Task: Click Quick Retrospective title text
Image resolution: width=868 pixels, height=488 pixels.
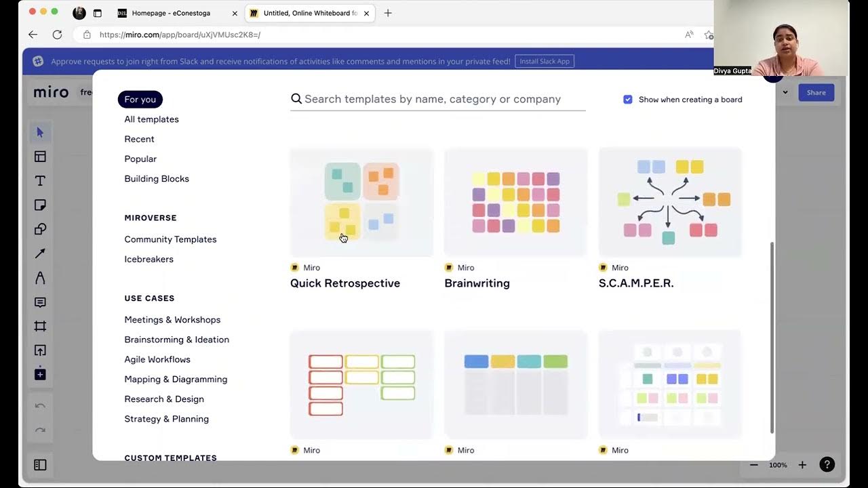Action: 345,283
